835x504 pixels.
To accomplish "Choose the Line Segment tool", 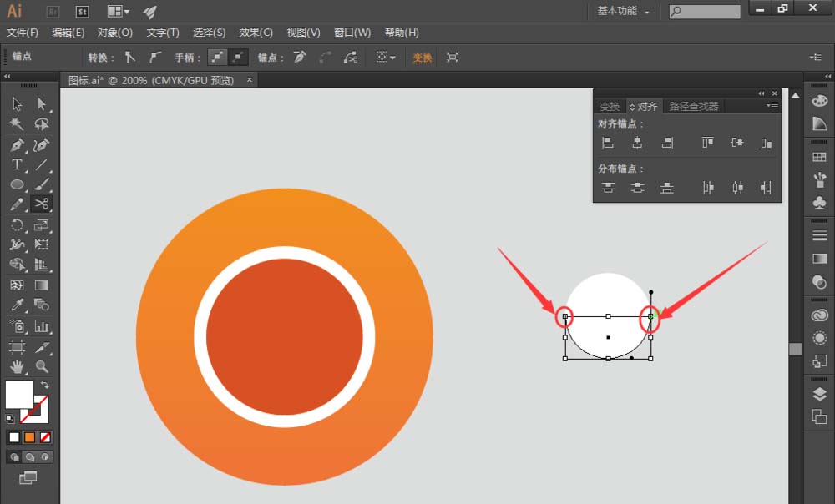I will click(x=42, y=164).
